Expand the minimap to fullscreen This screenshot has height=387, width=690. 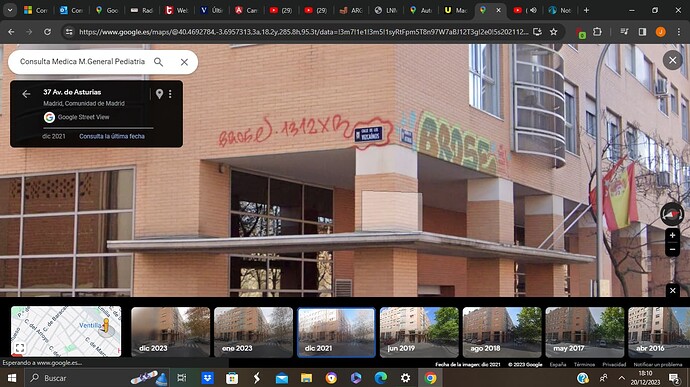[19, 348]
